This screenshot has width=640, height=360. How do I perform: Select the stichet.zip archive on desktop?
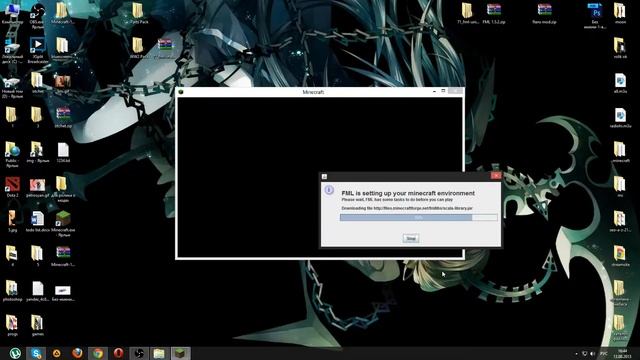point(63,118)
